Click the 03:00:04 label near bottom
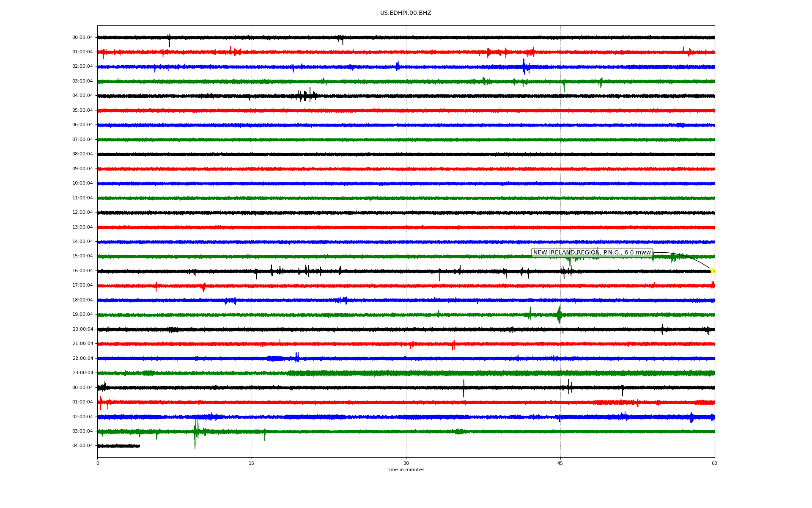This screenshot has width=812, height=508. tap(82, 431)
